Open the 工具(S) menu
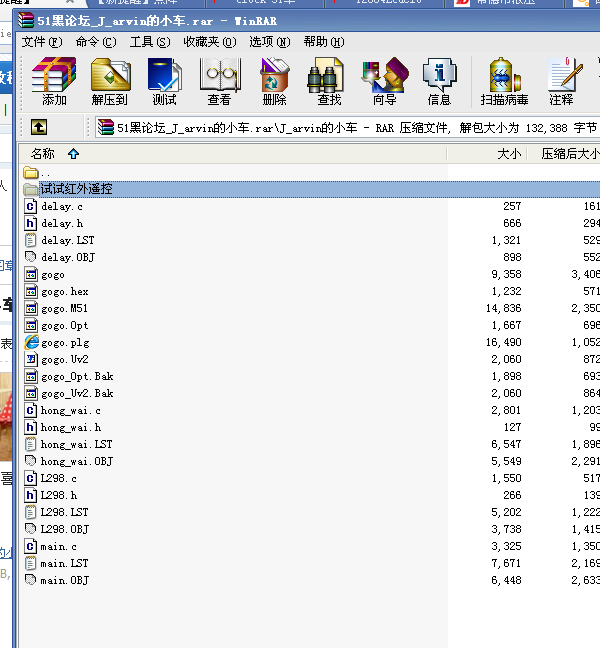Image resolution: width=600 pixels, height=648 pixels. [150, 42]
